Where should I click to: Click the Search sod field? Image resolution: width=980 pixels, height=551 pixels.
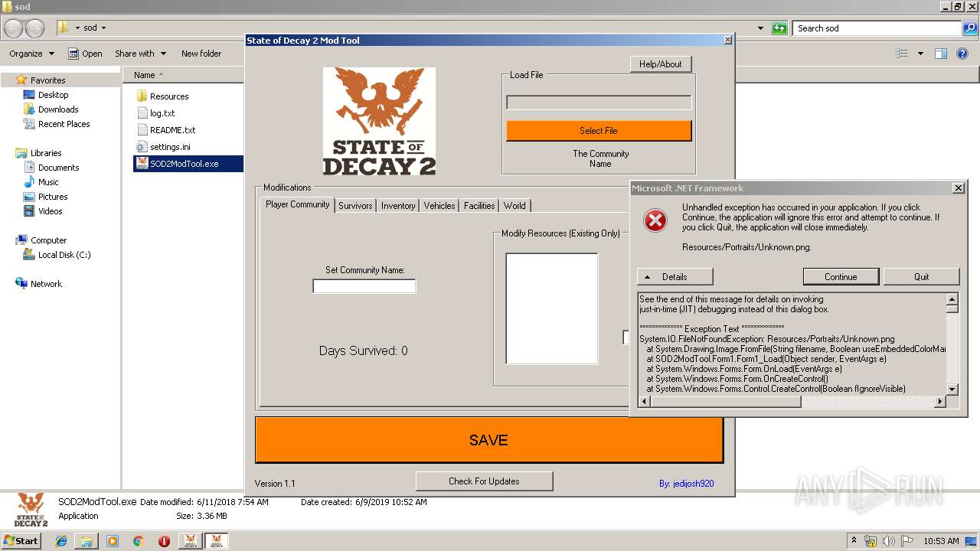pos(877,28)
